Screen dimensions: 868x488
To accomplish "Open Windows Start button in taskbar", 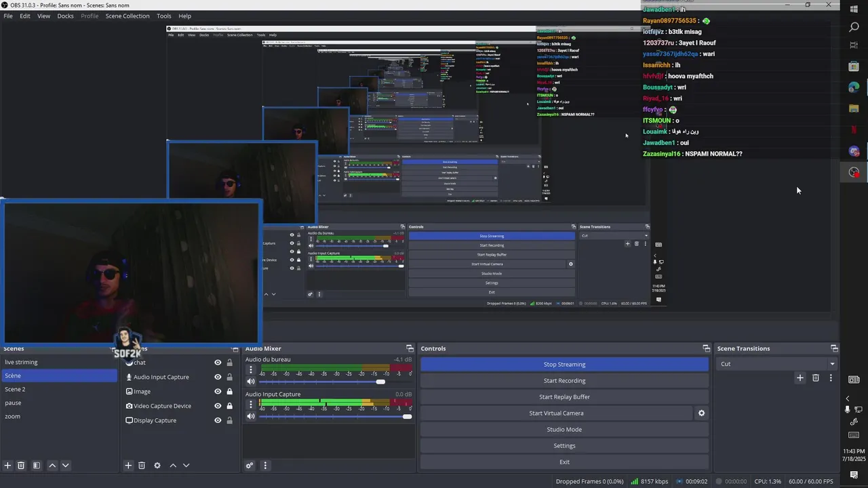I will (x=854, y=9).
